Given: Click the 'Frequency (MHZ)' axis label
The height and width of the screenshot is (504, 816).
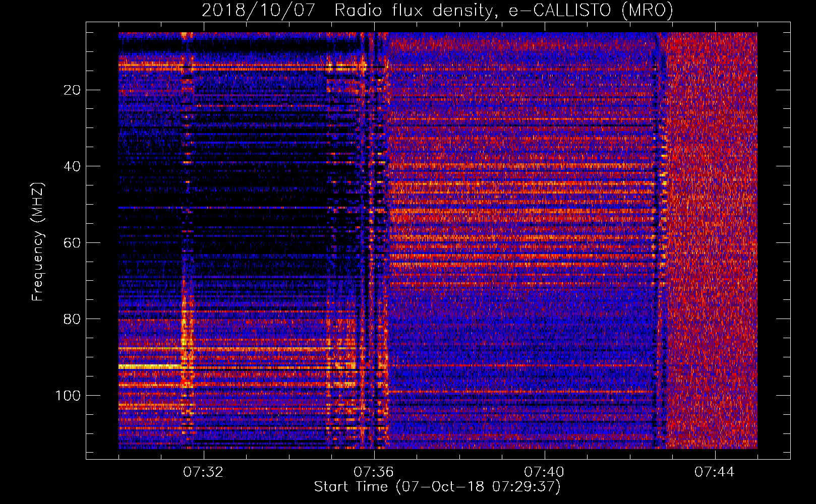Looking at the screenshot, I should point(38,241).
